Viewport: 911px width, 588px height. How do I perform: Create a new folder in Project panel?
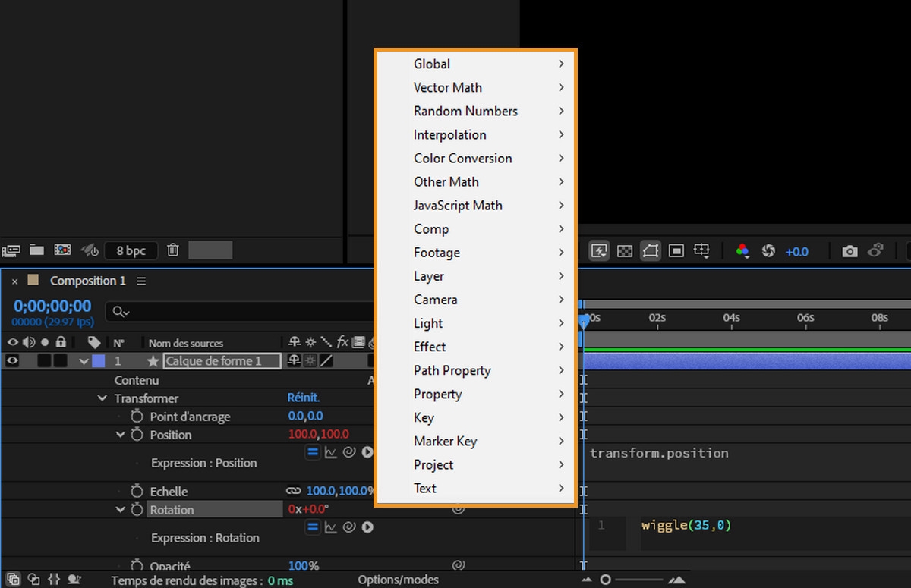click(36, 249)
